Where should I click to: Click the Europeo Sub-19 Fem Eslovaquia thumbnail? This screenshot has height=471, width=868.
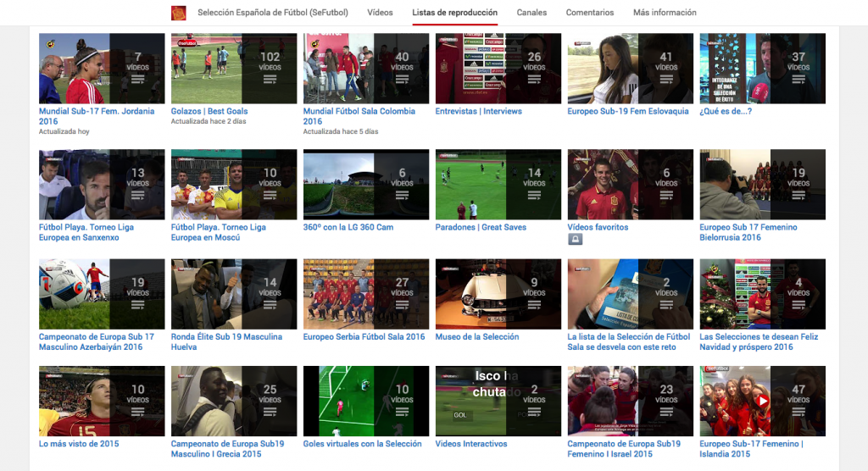click(x=631, y=68)
